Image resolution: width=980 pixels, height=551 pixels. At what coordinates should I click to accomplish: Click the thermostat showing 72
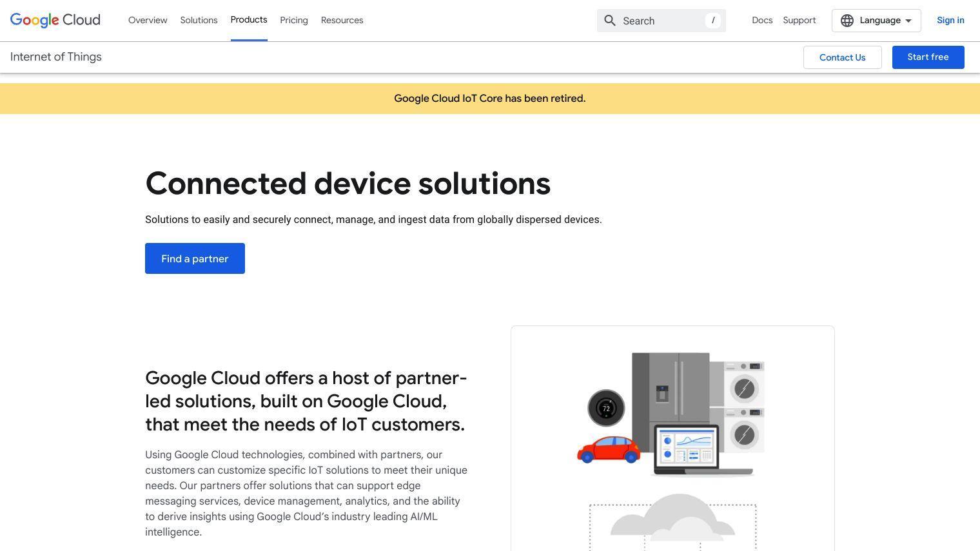606,408
